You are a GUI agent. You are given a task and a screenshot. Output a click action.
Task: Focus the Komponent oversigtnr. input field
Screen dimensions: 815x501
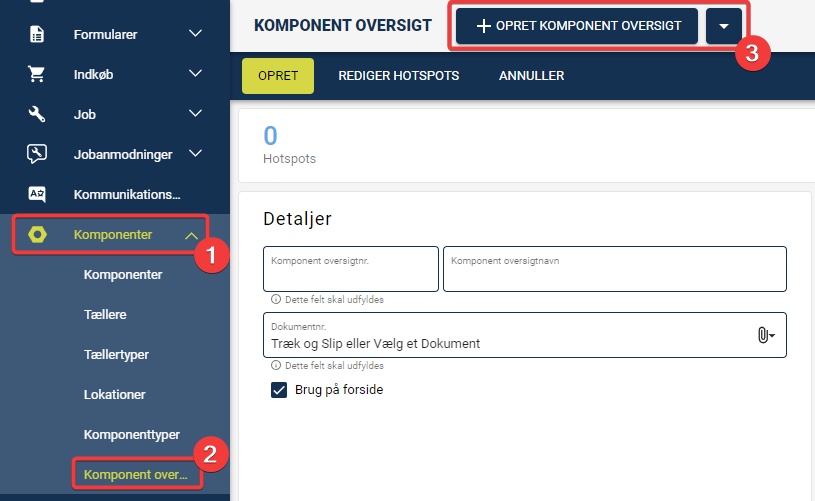pos(351,269)
